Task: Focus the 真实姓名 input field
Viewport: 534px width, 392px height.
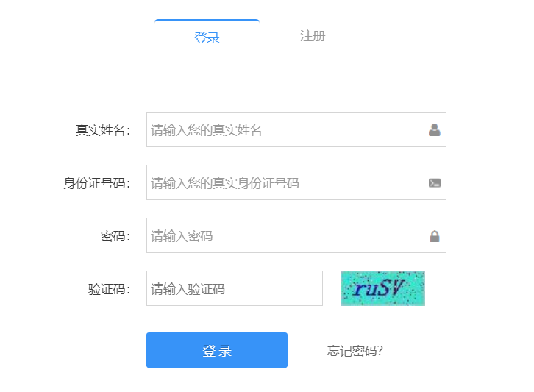Action: click(x=287, y=130)
